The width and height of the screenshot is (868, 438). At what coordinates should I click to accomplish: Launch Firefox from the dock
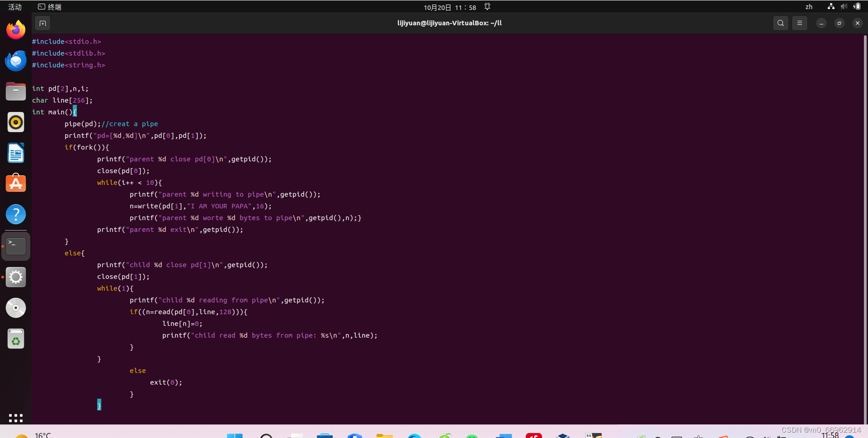pyautogui.click(x=16, y=30)
